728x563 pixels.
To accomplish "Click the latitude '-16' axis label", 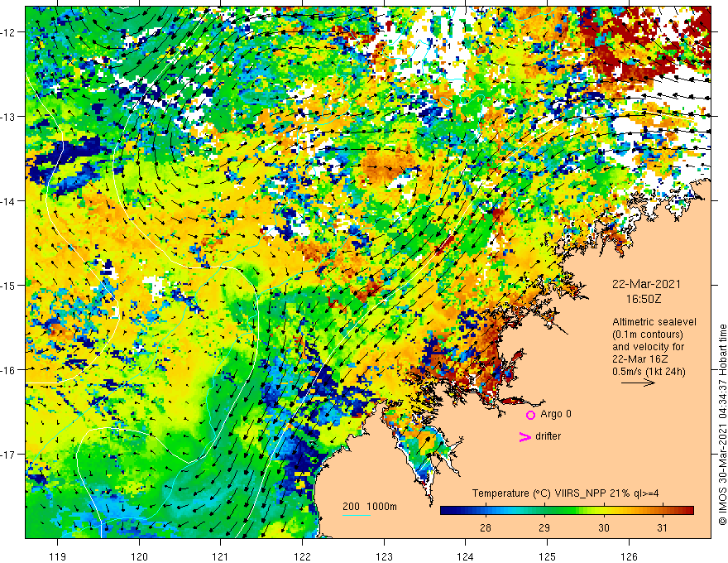I will (x=9, y=370).
